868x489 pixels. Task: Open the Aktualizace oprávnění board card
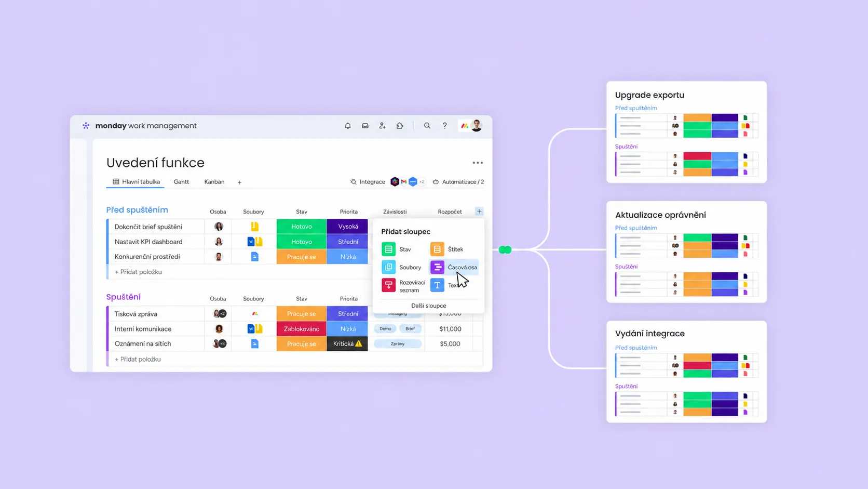(686, 252)
